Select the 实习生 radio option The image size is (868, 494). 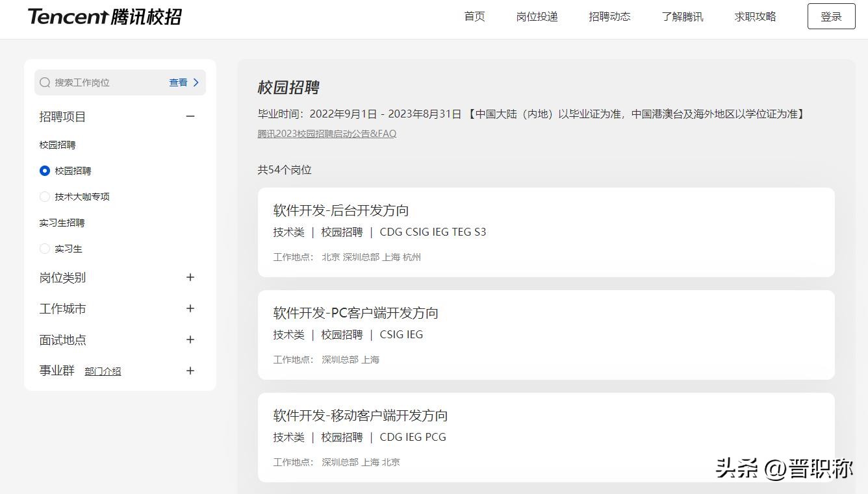[45, 249]
